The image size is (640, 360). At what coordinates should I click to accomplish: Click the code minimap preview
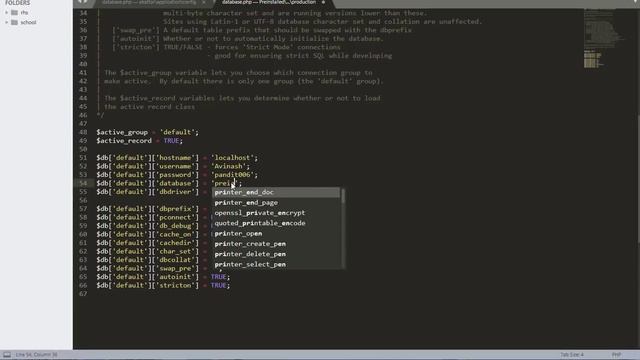pos(604,38)
